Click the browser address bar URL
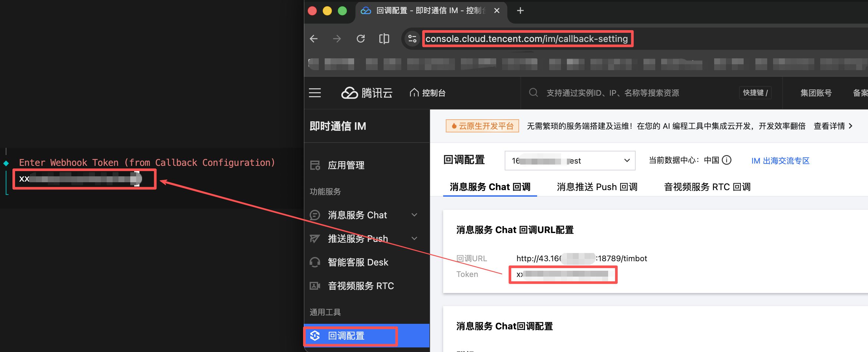This screenshot has width=868, height=352. click(x=526, y=39)
